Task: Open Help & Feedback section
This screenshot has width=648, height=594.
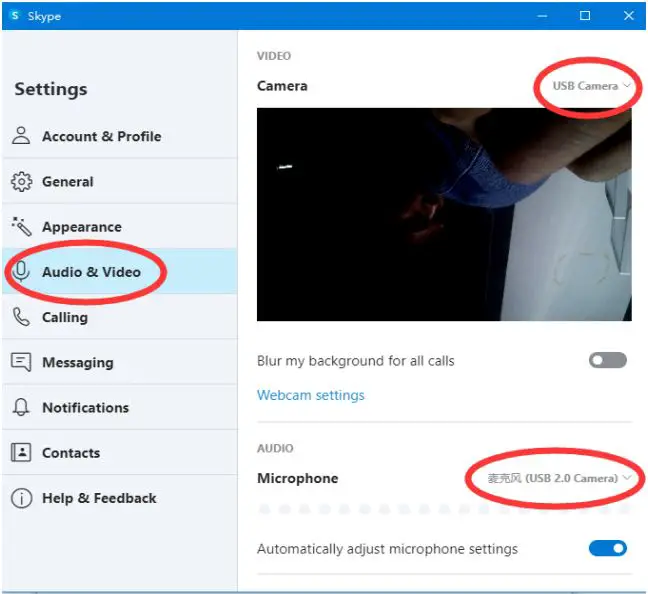Action: (x=120, y=498)
